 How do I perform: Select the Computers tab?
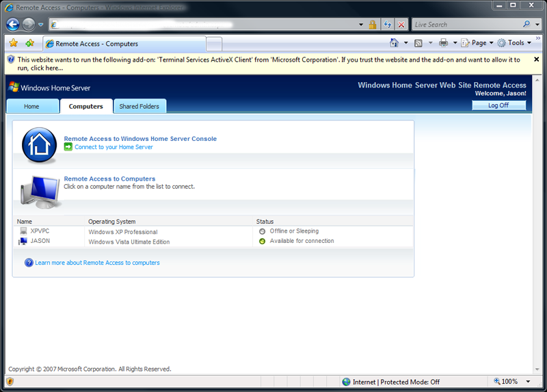86,106
